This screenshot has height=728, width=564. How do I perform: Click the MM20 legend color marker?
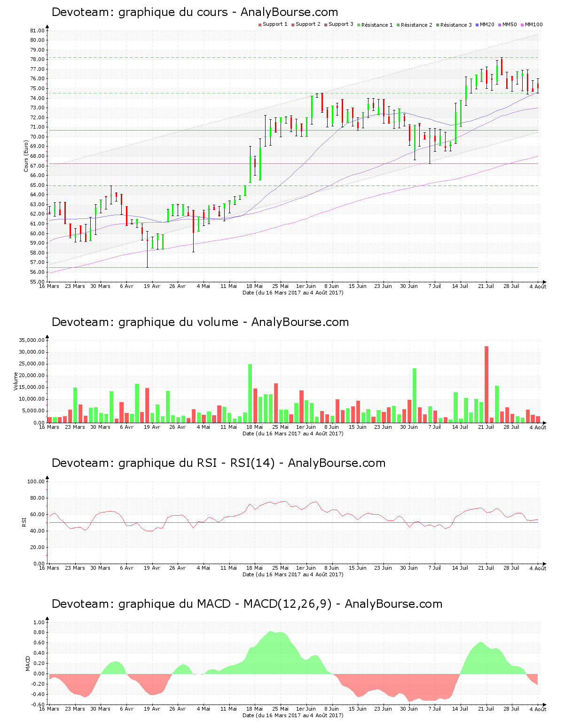(477, 24)
